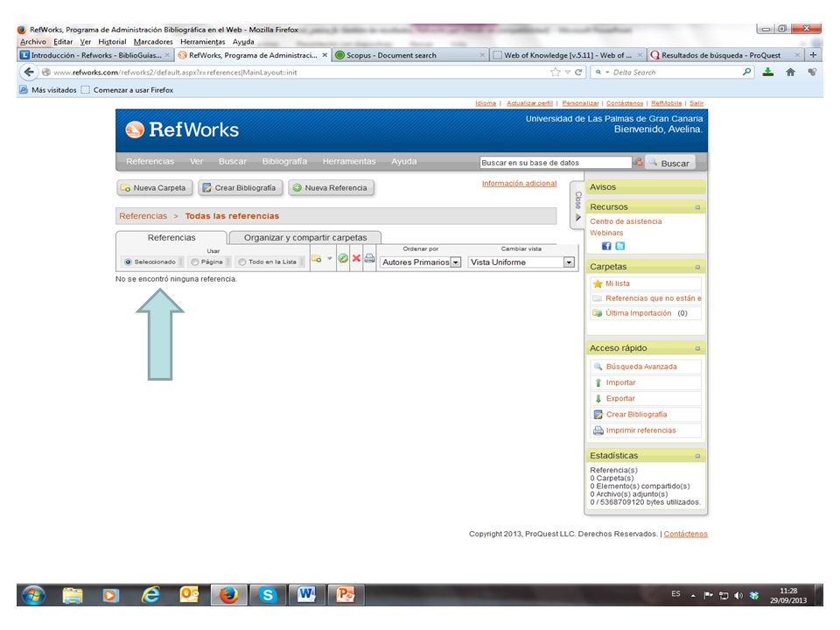
Task: Open the Cambiar vista dropdown
Action: tap(521, 262)
